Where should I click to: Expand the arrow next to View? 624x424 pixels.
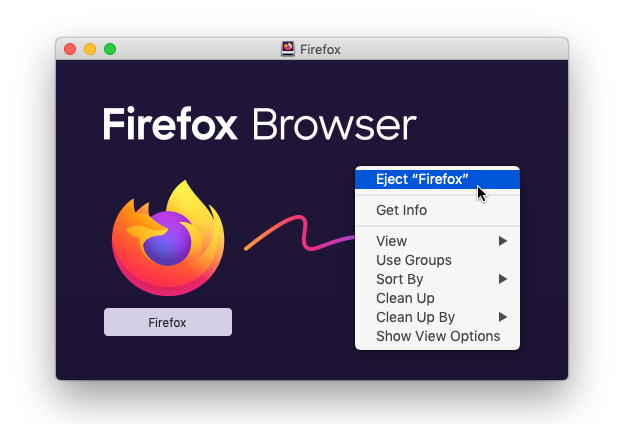(x=504, y=241)
